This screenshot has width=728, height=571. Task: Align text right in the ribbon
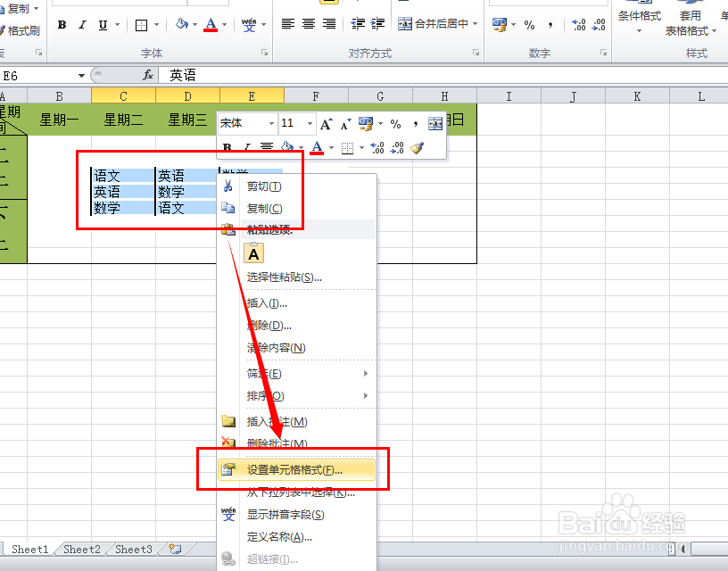pyautogui.click(x=329, y=24)
